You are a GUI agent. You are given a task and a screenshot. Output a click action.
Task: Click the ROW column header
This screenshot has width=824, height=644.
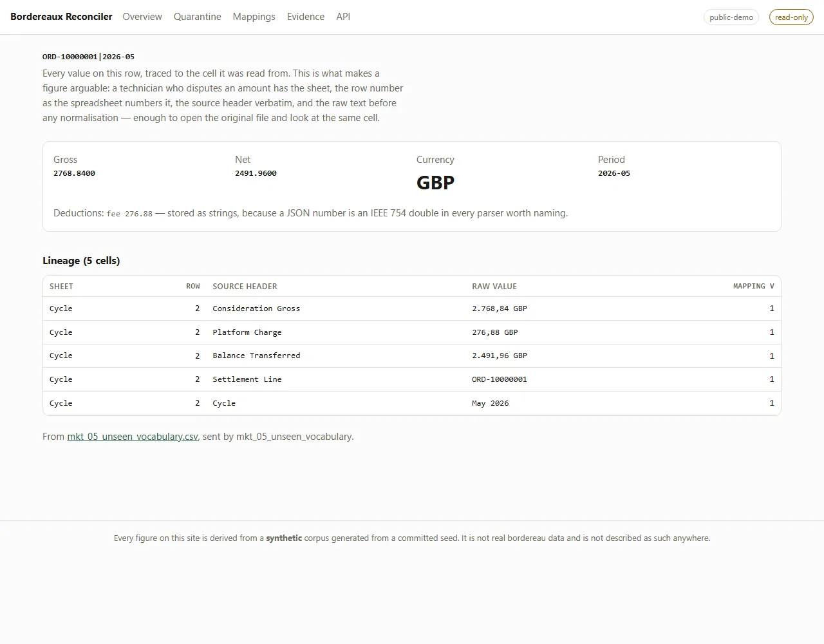point(193,287)
